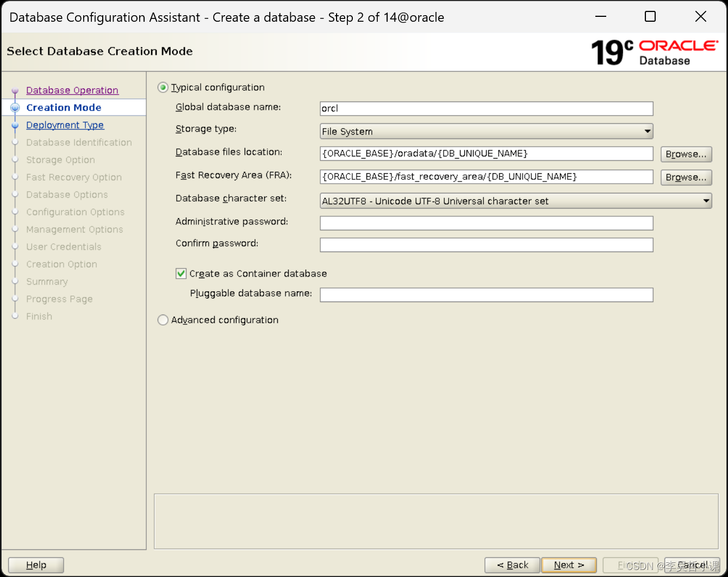Screen dimensions: 728x577
Task: Click the message area at bottom
Action: [x=436, y=521]
